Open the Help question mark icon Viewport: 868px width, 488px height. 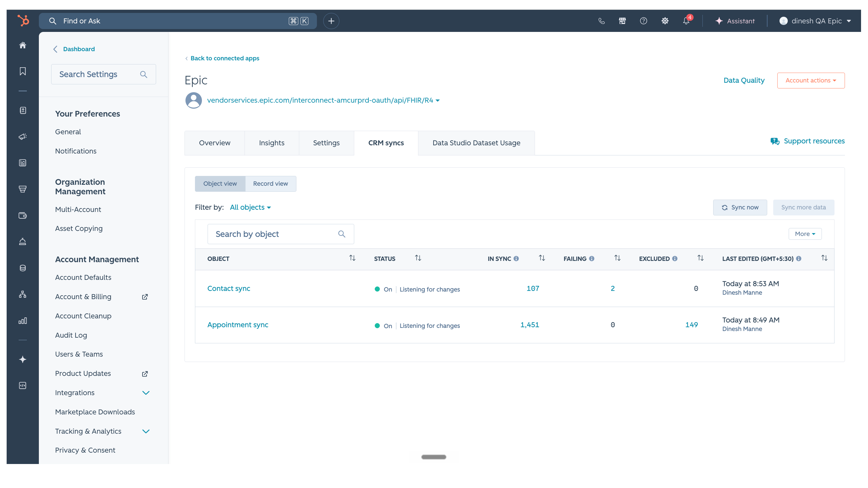click(x=644, y=21)
